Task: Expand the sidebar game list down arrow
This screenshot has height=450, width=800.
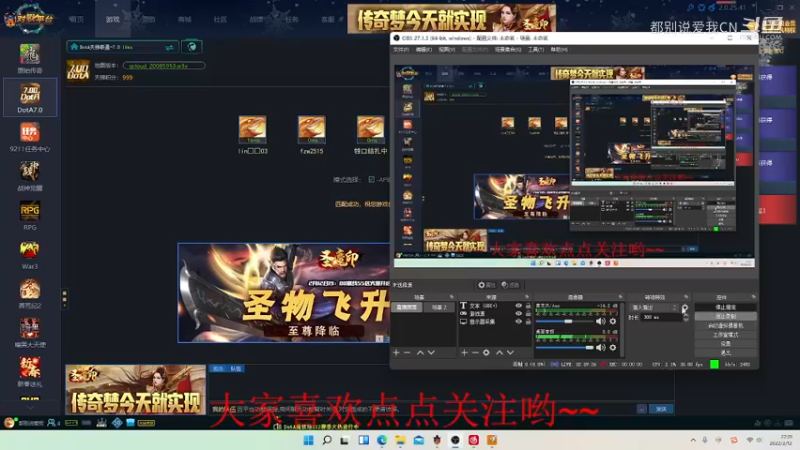Action: point(30,408)
